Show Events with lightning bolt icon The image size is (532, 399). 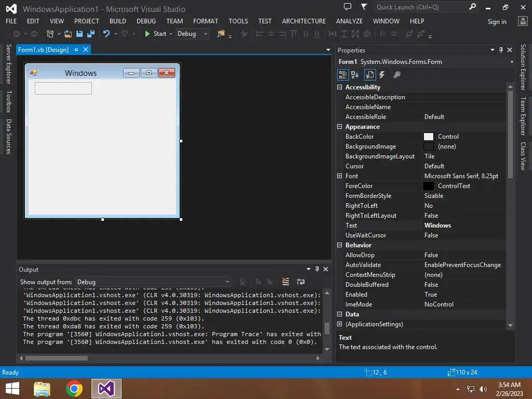click(382, 75)
